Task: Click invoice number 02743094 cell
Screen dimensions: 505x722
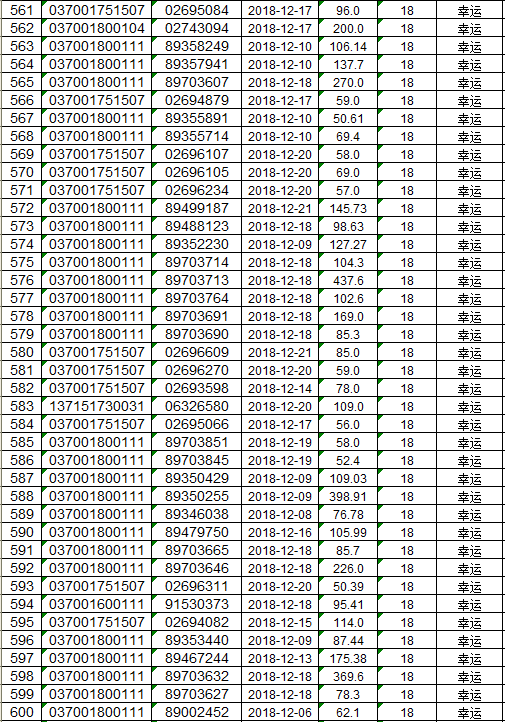Action: (197, 28)
